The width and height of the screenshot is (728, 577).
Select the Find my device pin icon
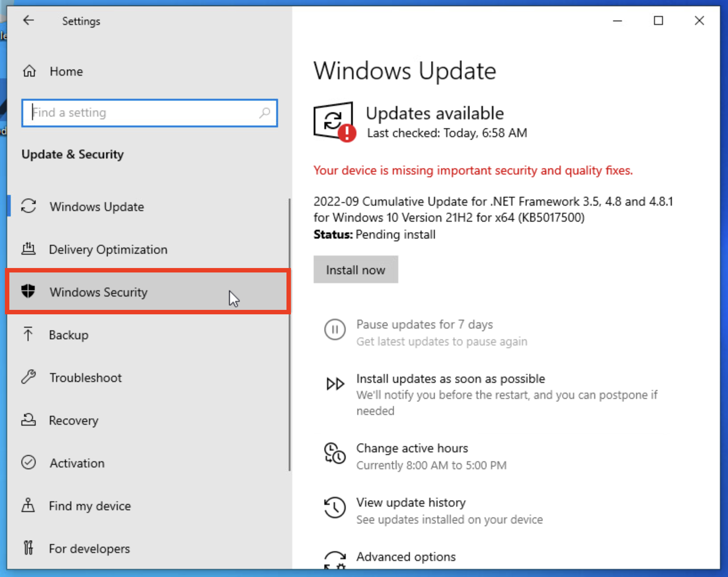pyautogui.click(x=28, y=505)
